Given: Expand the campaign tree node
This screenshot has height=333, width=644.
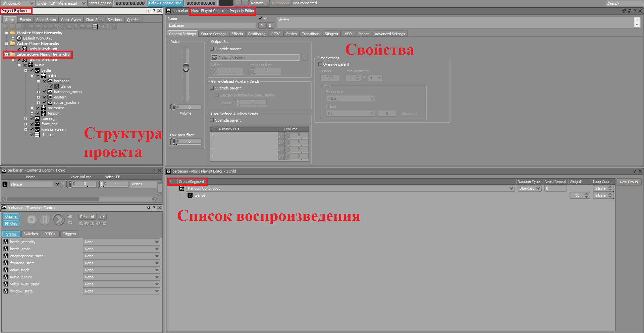Looking at the screenshot, I should click(25, 119).
